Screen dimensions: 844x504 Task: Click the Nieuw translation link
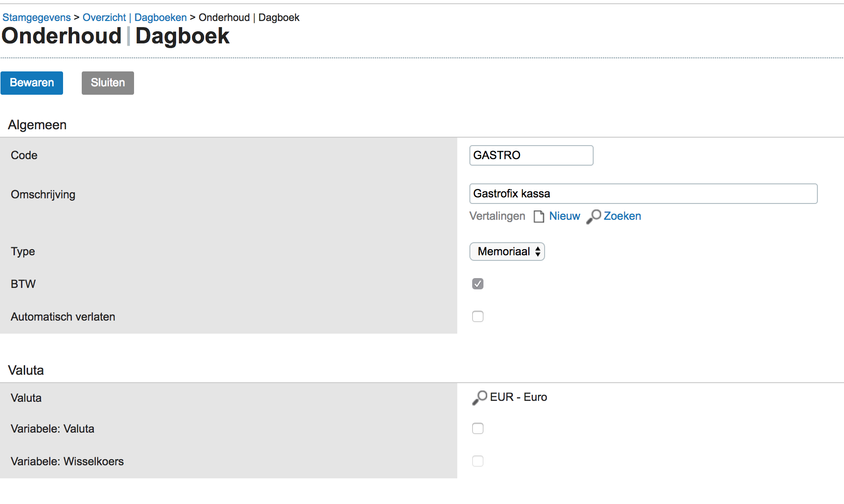coord(564,216)
